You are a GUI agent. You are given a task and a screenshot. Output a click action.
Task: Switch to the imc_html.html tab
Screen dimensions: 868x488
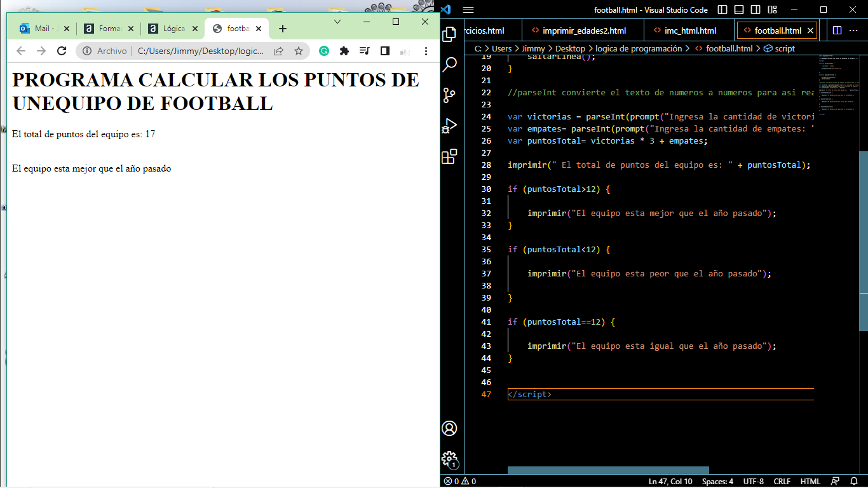(x=689, y=30)
